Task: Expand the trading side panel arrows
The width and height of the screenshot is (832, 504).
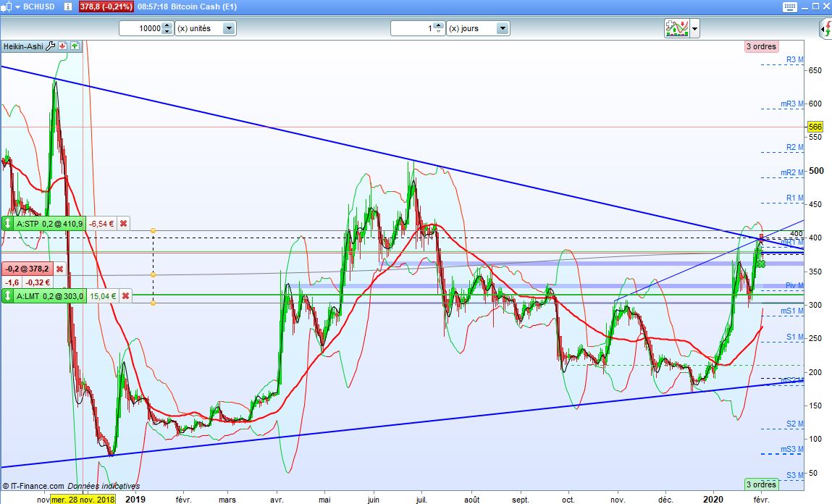Action: tap(826, 28)
